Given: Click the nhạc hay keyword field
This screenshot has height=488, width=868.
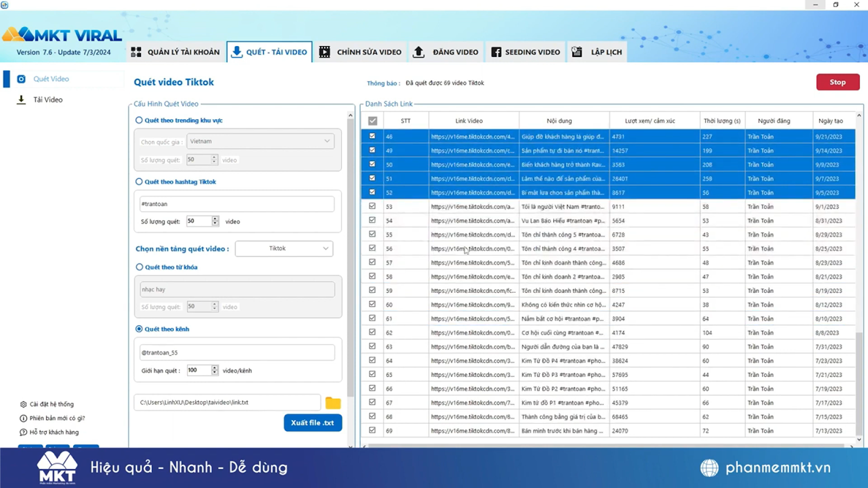Looking at the screenshot, I should click(237, 290).
